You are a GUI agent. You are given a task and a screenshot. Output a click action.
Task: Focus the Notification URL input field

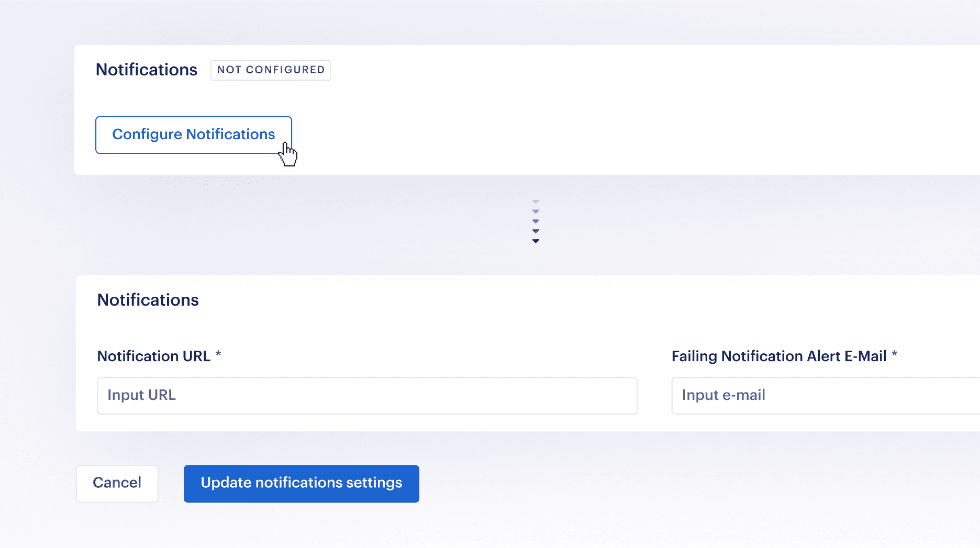pos(367,396)
